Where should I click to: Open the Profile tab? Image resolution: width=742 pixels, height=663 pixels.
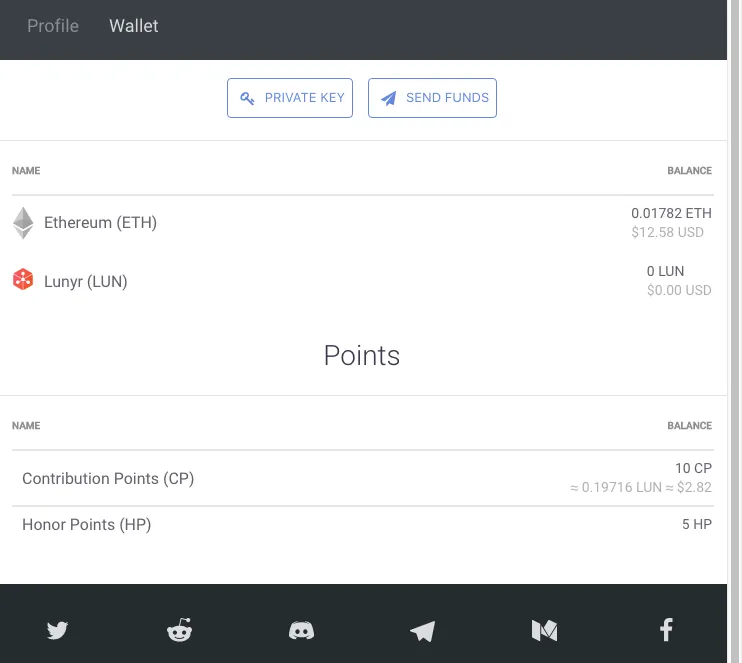(53, 26)
